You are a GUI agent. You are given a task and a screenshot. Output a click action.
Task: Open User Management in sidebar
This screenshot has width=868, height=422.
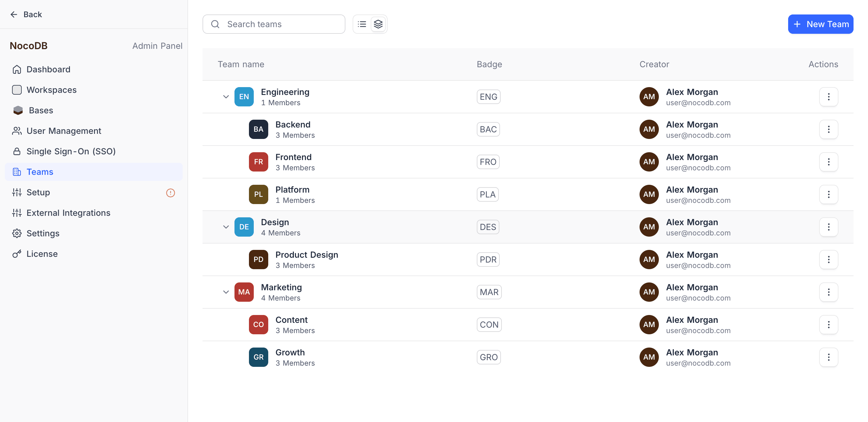click(64, 131)
